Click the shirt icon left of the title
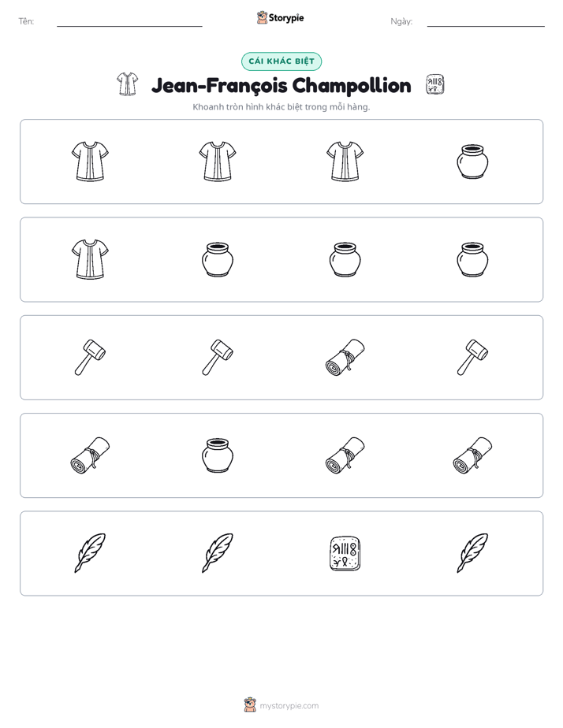 pyautogui.click(x=127, y=84)
